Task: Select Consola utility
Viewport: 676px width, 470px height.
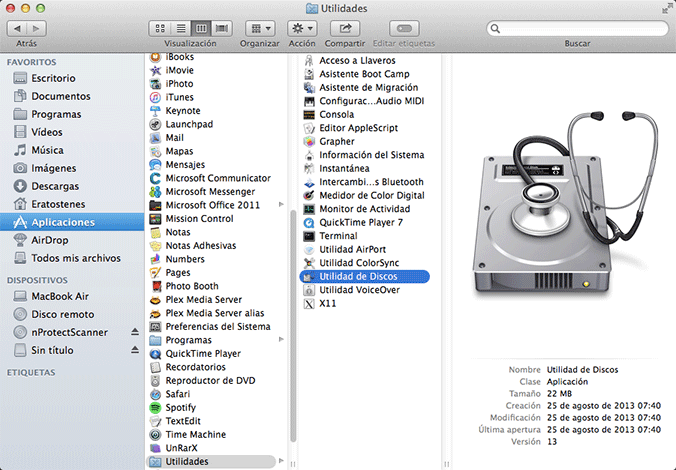Action: (x=336, y=114)
